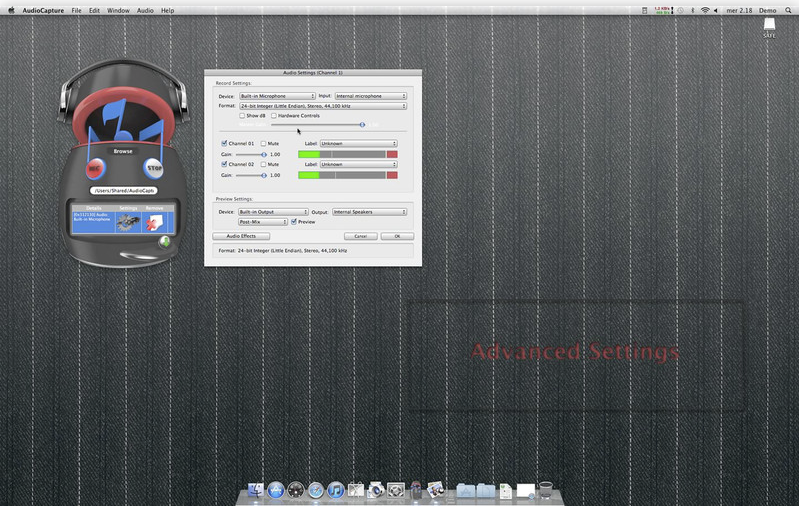
Task: Click the AudioCapture app icon in Dock
Action: coord(416,490)
